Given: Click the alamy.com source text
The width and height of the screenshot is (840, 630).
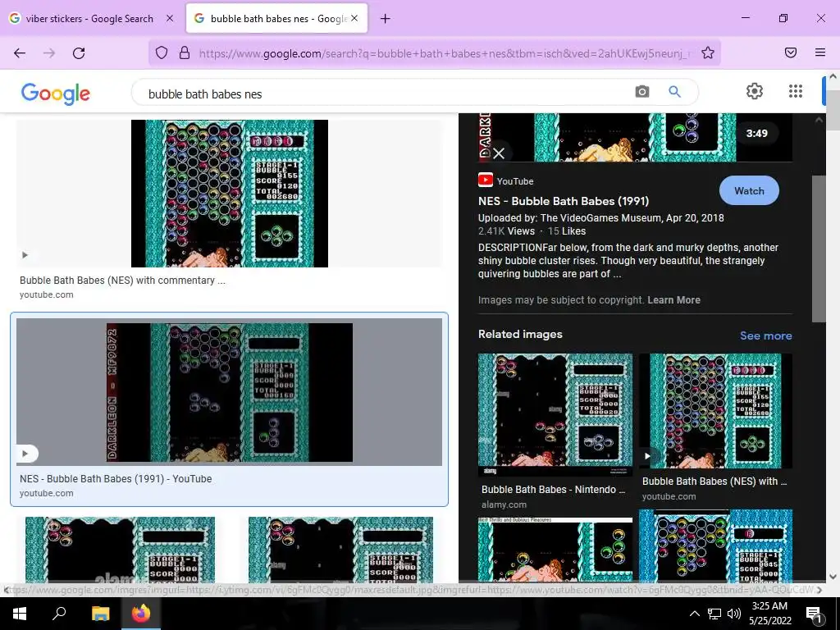Looking at the screenshot, I should tap(504, 504).
